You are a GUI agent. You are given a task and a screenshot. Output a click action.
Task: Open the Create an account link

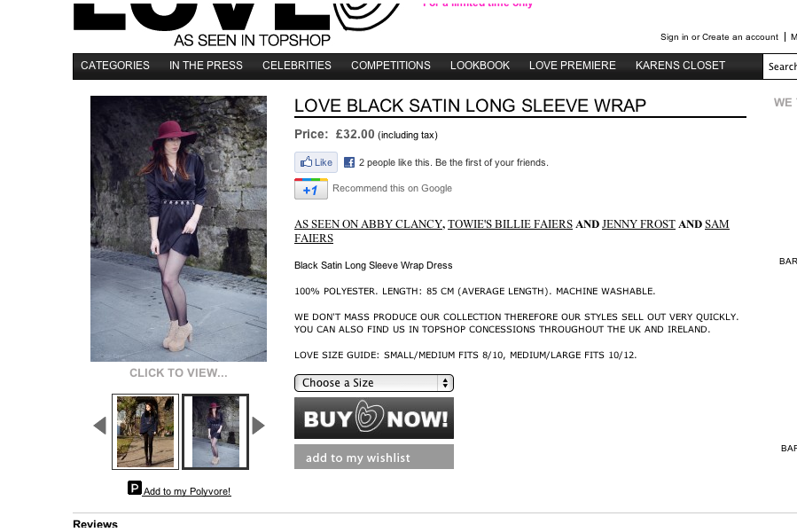point(740,37)
